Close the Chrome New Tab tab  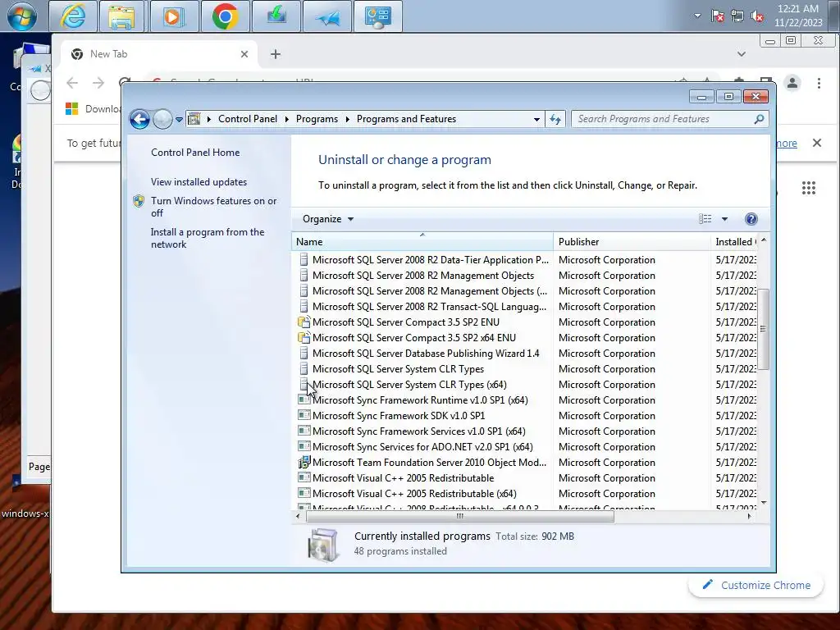pyautogui.click(x=244, y=54)
